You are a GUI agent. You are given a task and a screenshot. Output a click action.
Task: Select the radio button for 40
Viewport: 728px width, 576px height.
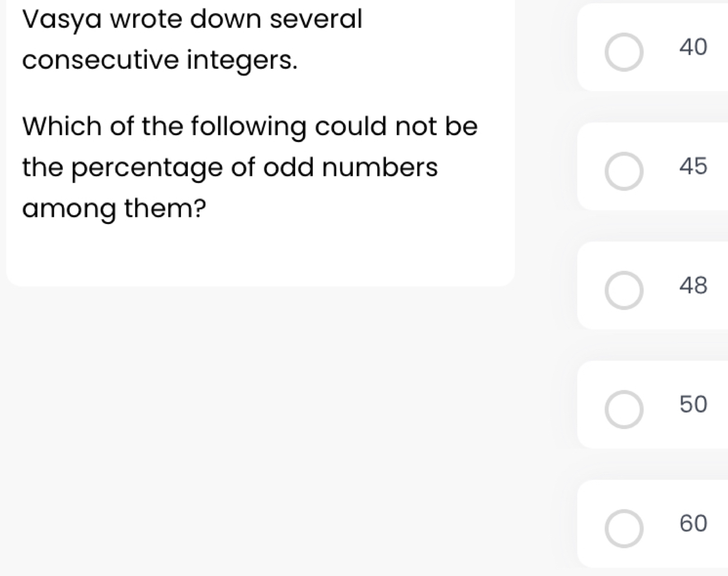[624, 52]
